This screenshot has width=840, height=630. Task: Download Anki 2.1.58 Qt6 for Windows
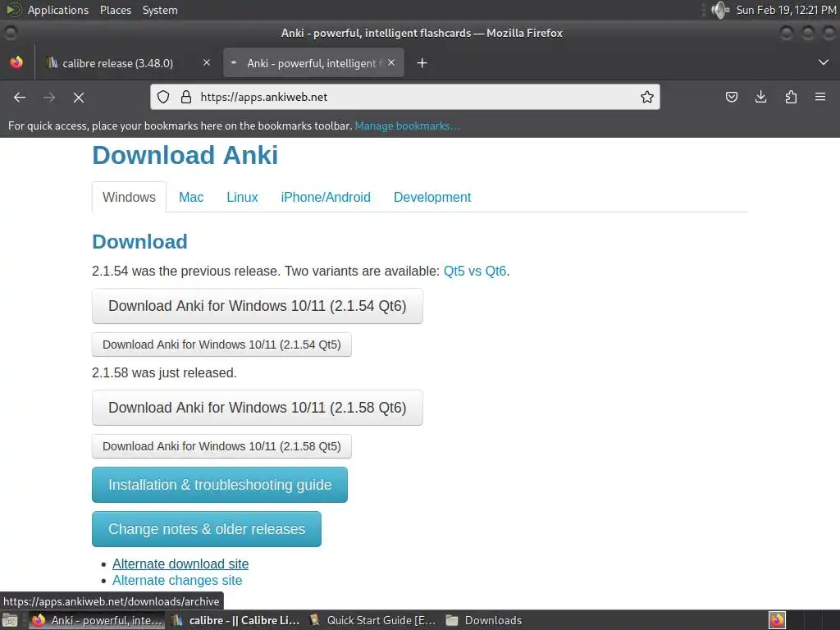click(x=257, y=408)
